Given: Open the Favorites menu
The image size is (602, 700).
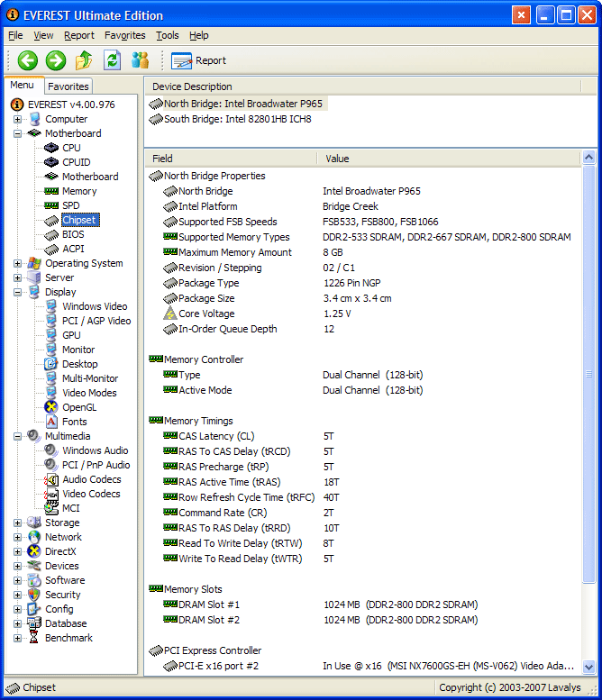Looking at the screenshot, I should tap(125, 35).
